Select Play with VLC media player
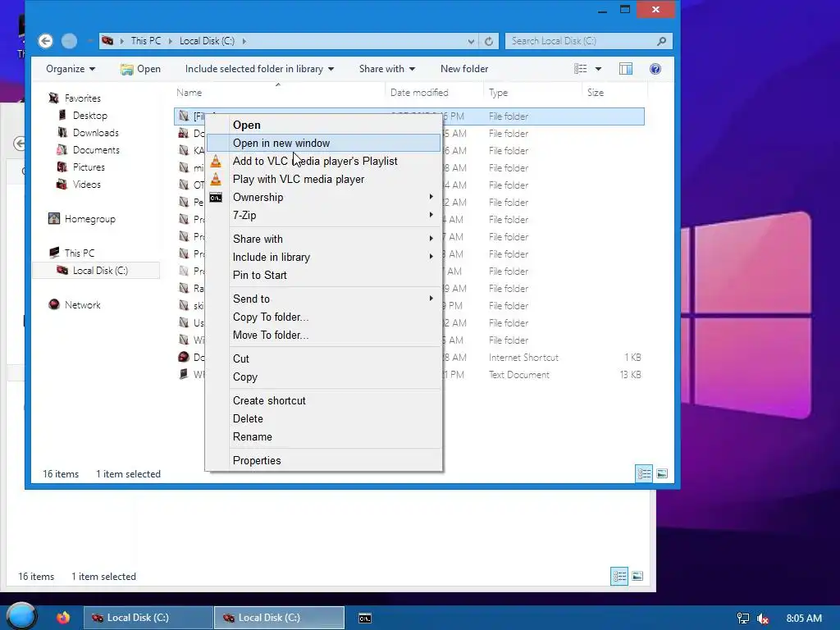The image size is (840, 630). click(323, 179)
